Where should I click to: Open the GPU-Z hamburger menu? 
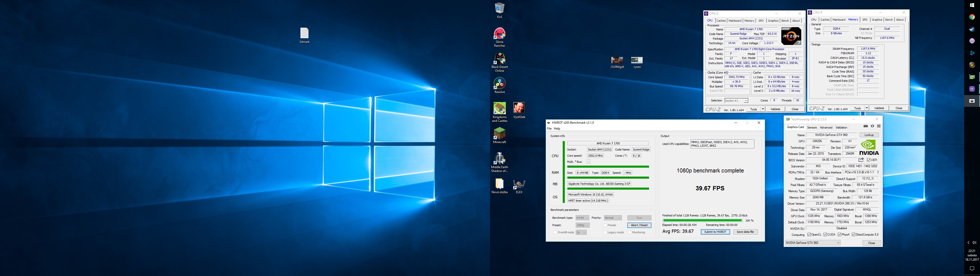(878, 126)
